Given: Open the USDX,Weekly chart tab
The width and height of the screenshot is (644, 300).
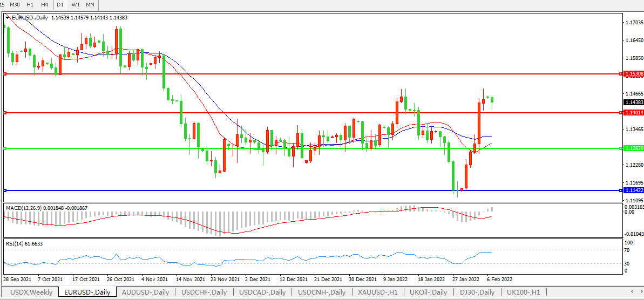Looking at the screenshot, I should (x=32, y=292).
